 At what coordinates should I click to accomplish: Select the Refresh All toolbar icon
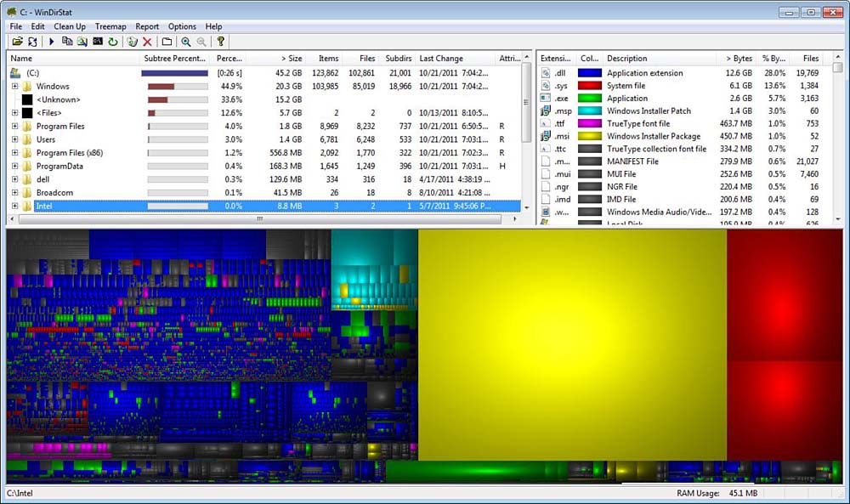pos(32,41)
